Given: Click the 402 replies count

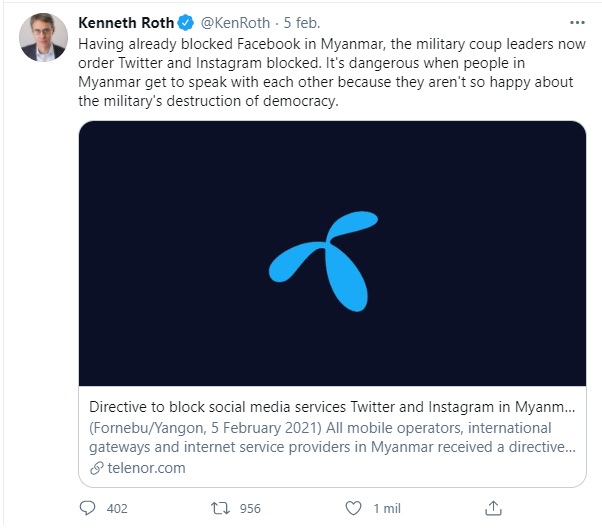Looking at the screenshot, I should (117, 508).
